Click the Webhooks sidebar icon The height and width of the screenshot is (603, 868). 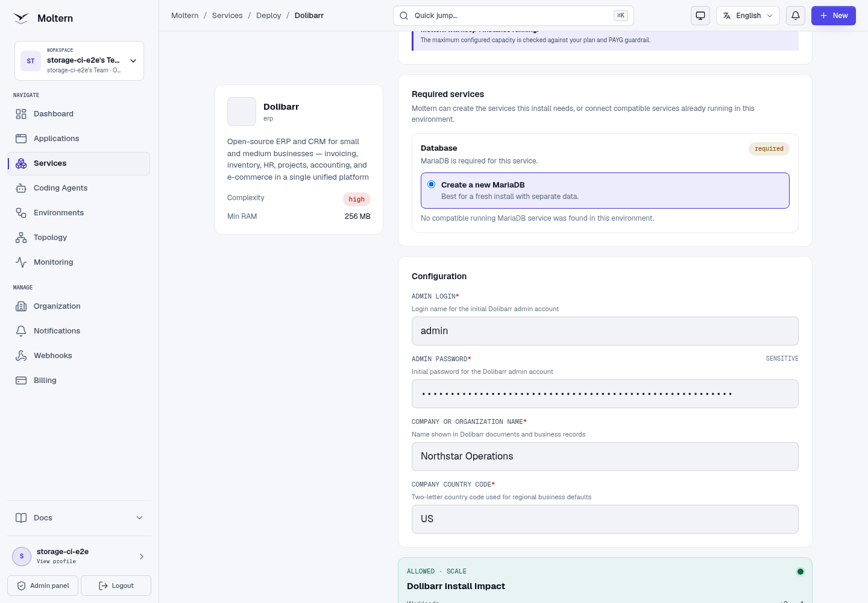(21, 356)
